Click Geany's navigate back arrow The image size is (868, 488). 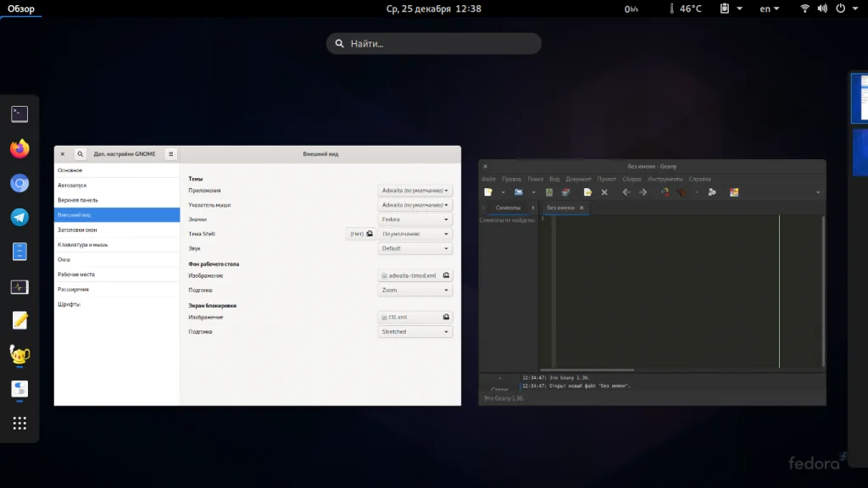click(x=626, y=192)
